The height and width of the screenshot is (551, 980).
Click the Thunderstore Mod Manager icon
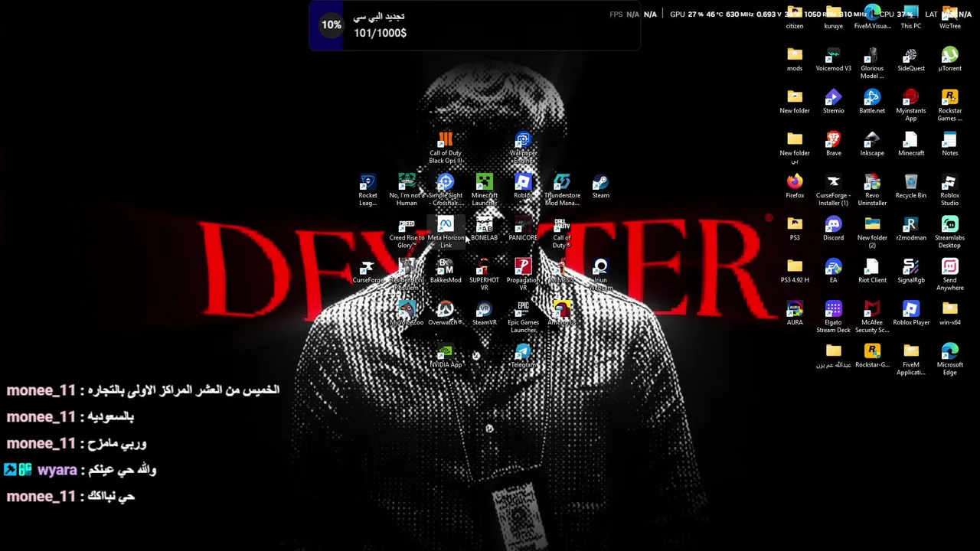click(x=562, y=190)
